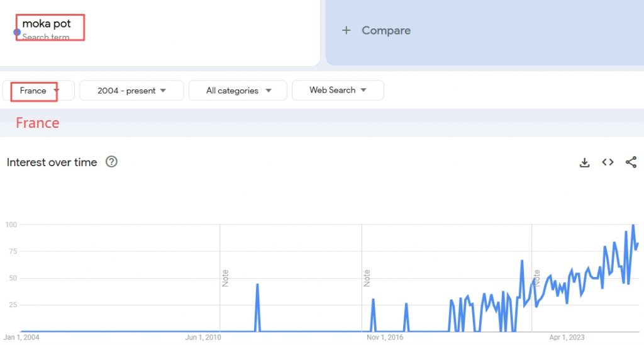Viewport: 644px width, 345px height.
Task: Click help icon next to Interest over time
Action: [x=111, y=162]
